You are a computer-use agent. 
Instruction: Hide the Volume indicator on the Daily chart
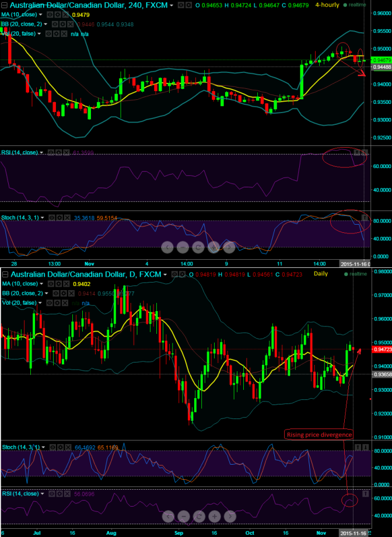[49, 303]
